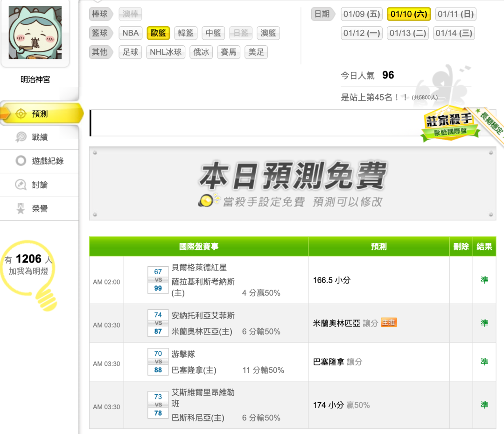
Task: Click the 1206 followers count
Action: pyautogui.click(x=28, y=259)
